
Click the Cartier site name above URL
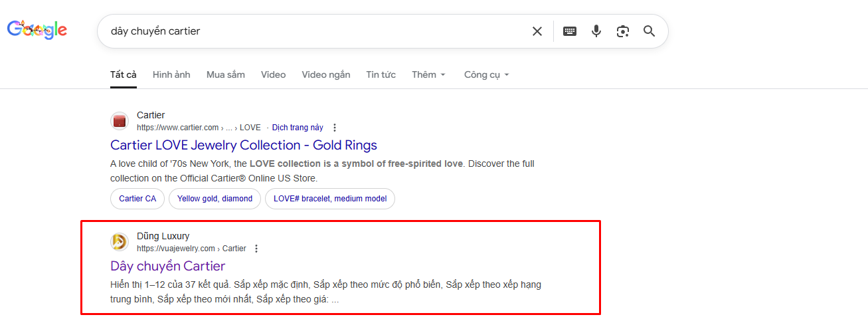click(x=151, y=115)
